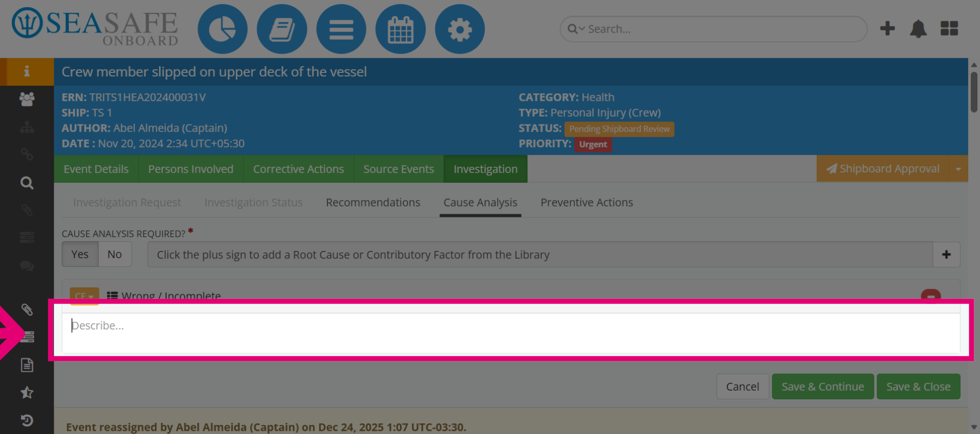980x434 pixels.
Task: Open the org chart sidebar icon
Action: coord(27,127)
